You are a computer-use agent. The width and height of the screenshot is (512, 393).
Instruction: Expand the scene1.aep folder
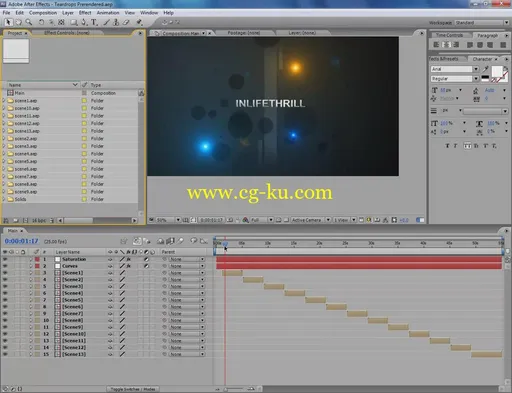tap(4, 100)
